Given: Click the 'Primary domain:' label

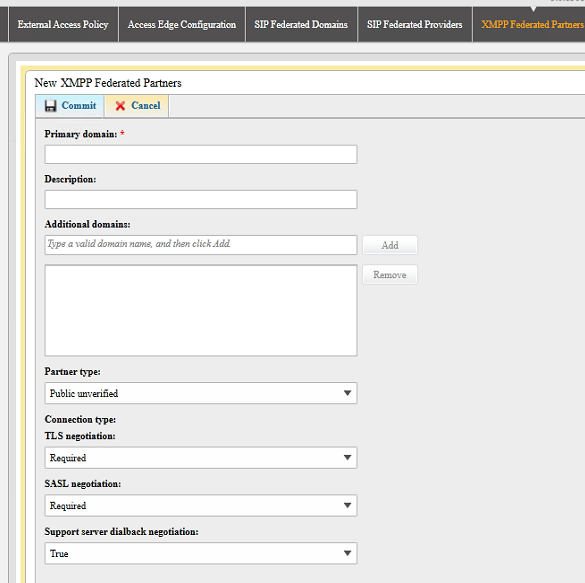Looking at the screenshot, I should tap(81, 134).
